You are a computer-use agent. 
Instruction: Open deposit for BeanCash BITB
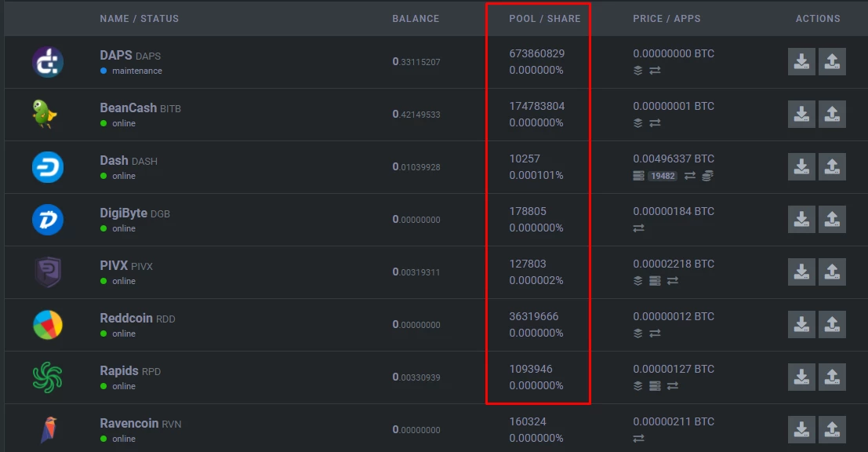801,114
